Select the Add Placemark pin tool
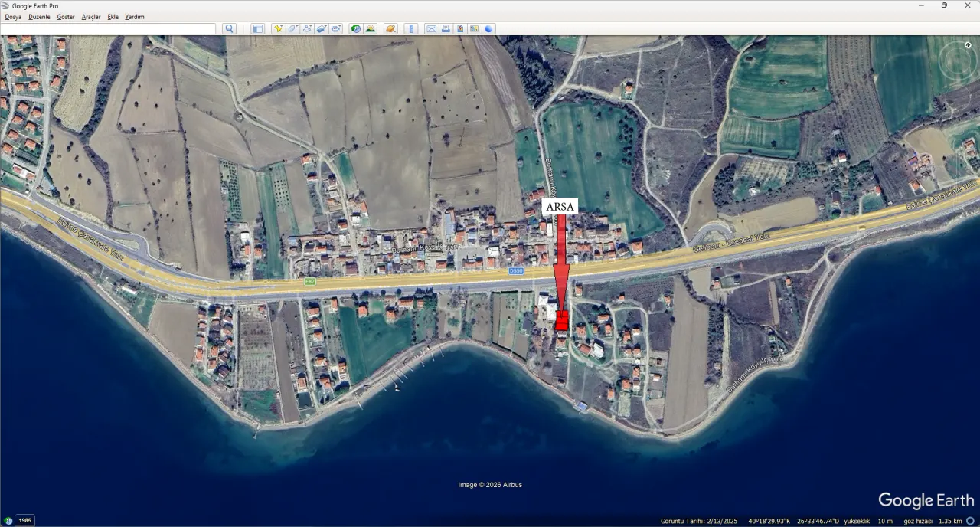 pos(279,28)
